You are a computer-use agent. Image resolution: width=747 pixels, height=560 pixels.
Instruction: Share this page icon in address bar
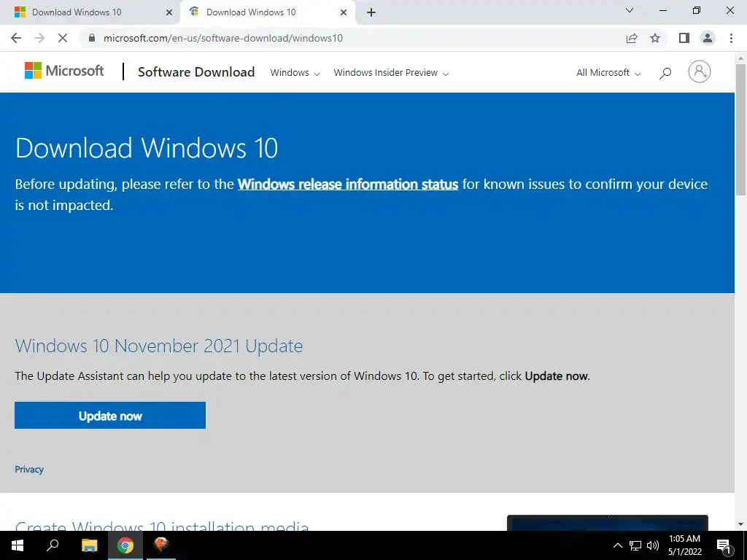click(632, 38)
